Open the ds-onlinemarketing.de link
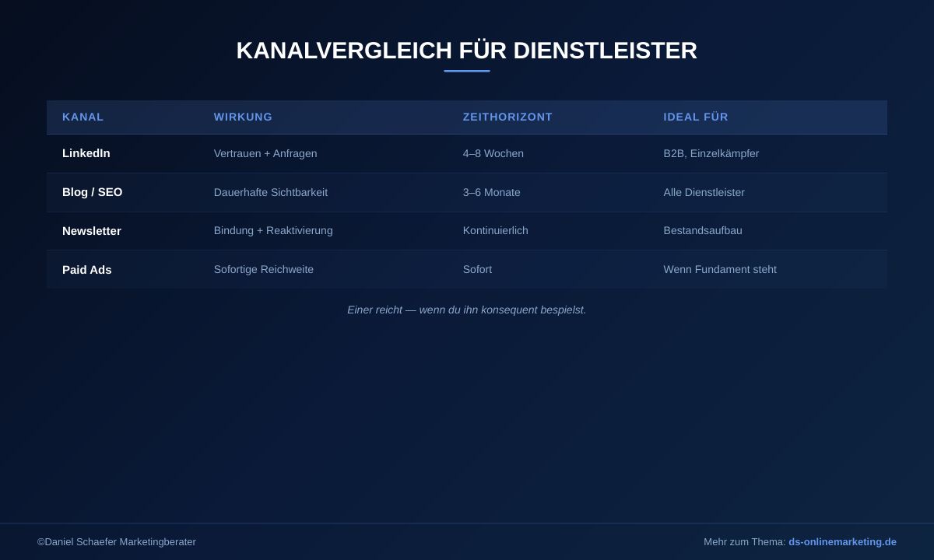Viewport: 934px width, 560px height. click(842, 541)
